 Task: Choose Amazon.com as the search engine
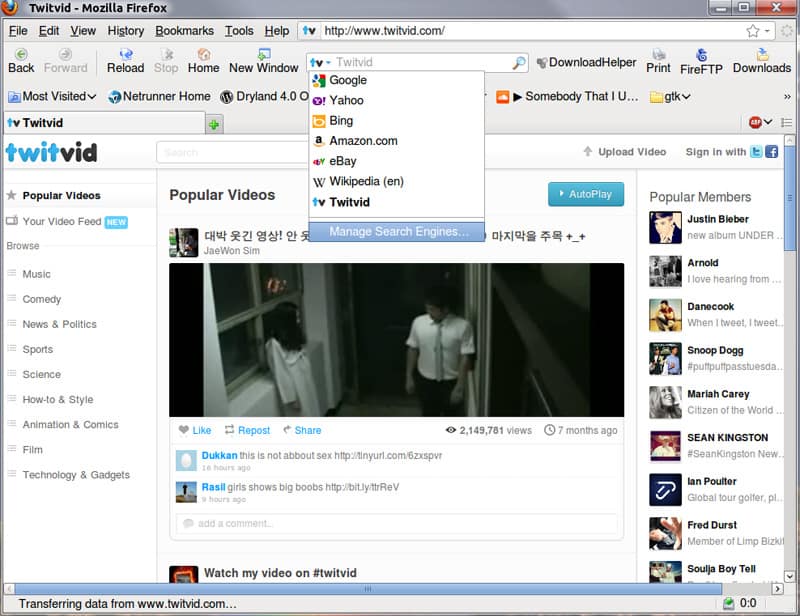(x=396, y=141)
